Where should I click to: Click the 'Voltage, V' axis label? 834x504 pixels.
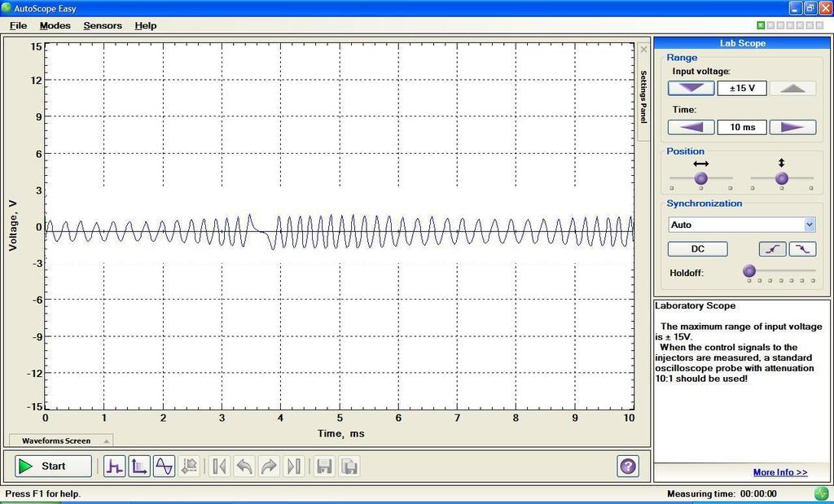tap(13, 226)
